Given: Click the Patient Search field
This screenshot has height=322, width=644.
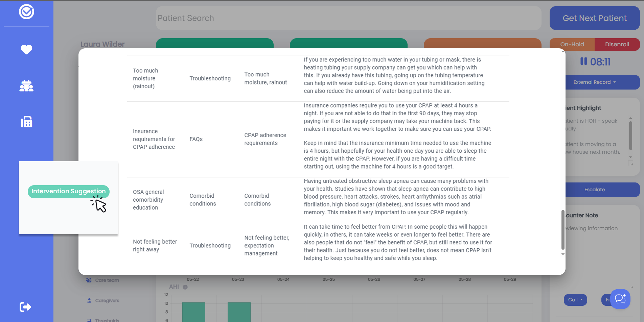Looking at the screenshot, I should [x=348, y=18].
